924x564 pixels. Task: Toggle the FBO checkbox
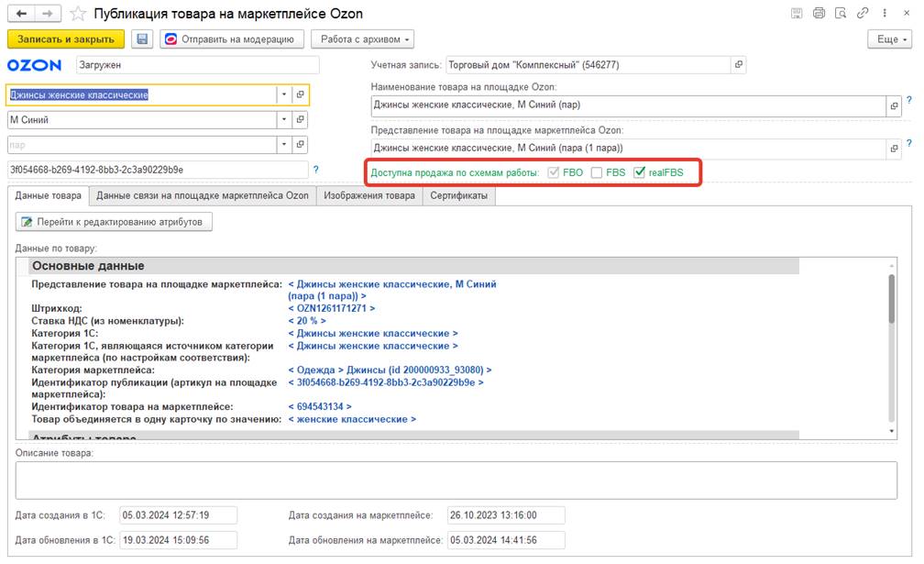coord(554,172)
